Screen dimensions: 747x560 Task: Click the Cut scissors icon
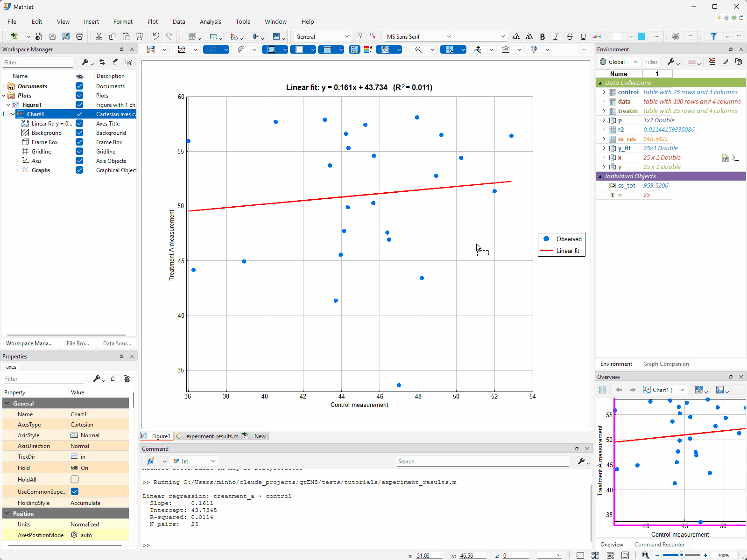click(x=99, y=36)
